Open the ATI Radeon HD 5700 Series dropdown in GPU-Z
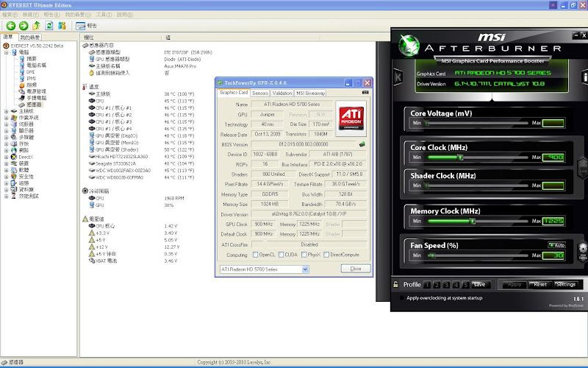 [305, 269]
